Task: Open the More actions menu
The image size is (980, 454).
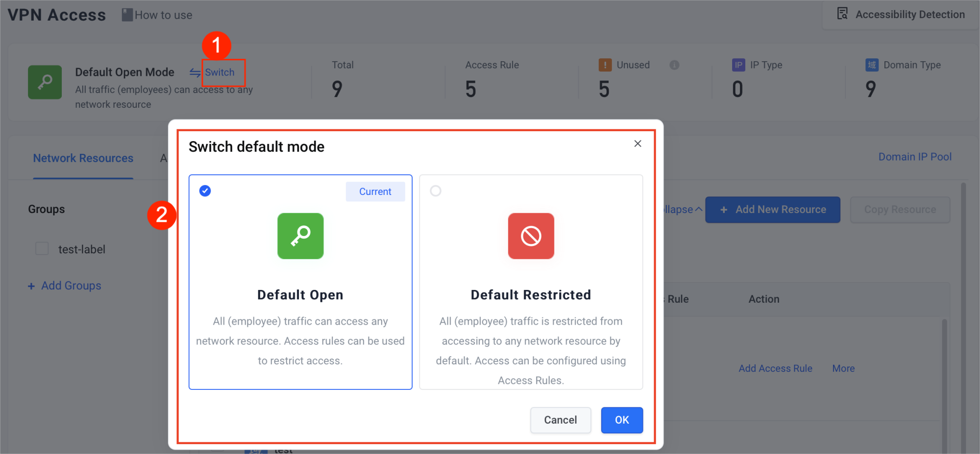Action: (843, 368)
